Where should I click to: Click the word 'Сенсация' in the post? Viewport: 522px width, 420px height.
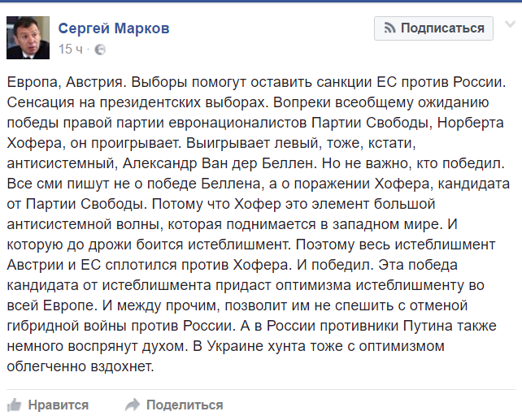41,102
